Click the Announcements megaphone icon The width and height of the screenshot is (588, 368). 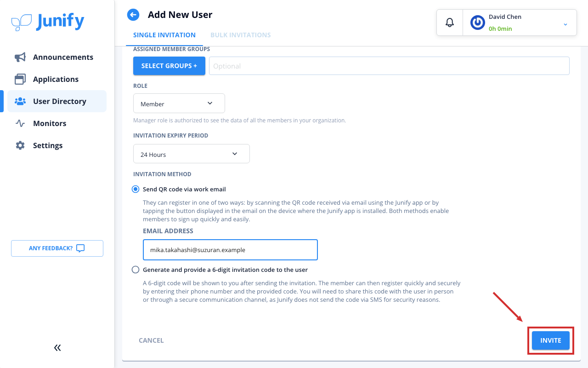pyautogui.click(x=20, y=57)
